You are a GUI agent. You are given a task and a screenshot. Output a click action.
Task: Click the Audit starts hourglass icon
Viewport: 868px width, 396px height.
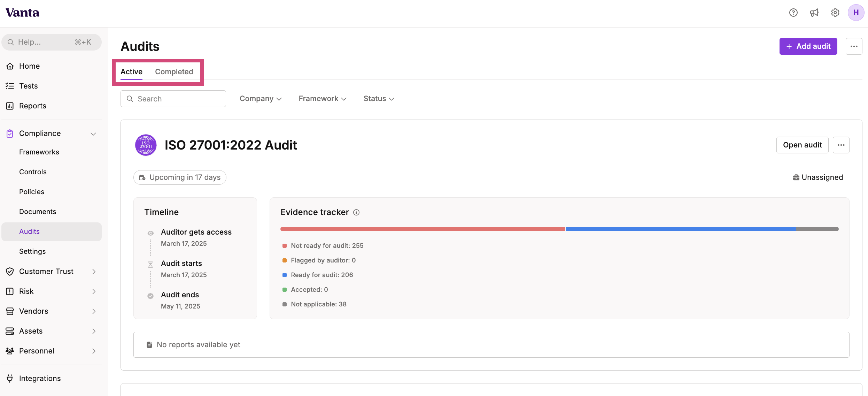[150, 265]
